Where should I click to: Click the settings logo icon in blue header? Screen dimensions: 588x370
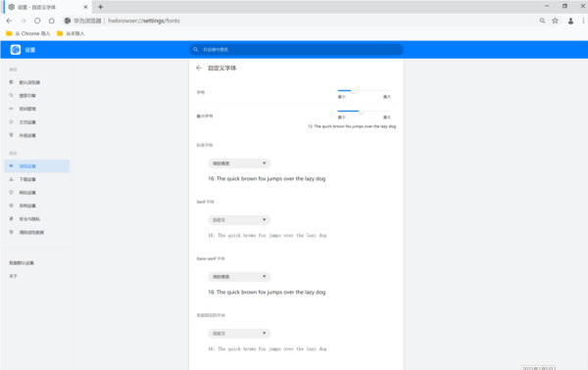pos(16,50)
